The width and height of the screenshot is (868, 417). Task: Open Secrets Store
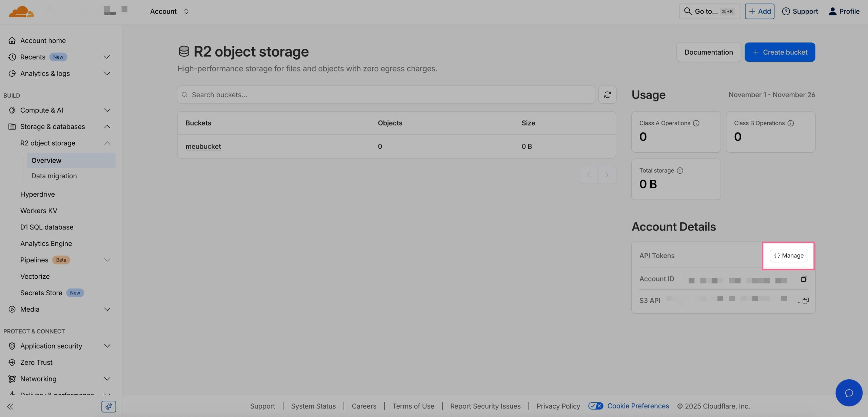[x=41, y=293]
